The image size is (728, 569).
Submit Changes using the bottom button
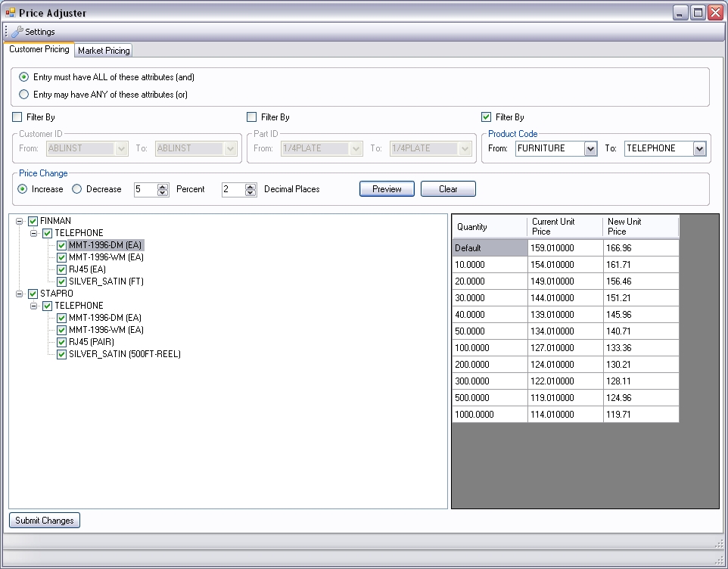click(45, 521)
